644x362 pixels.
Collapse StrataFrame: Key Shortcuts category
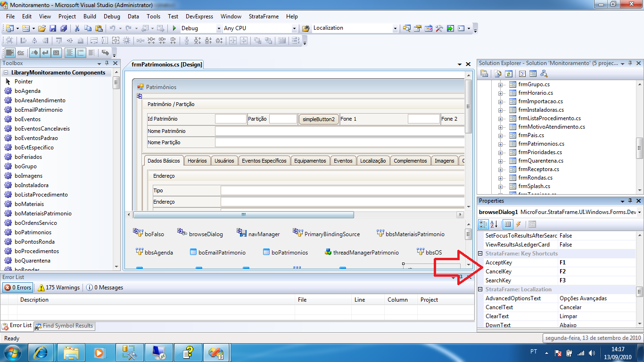(x=480, y=254)
